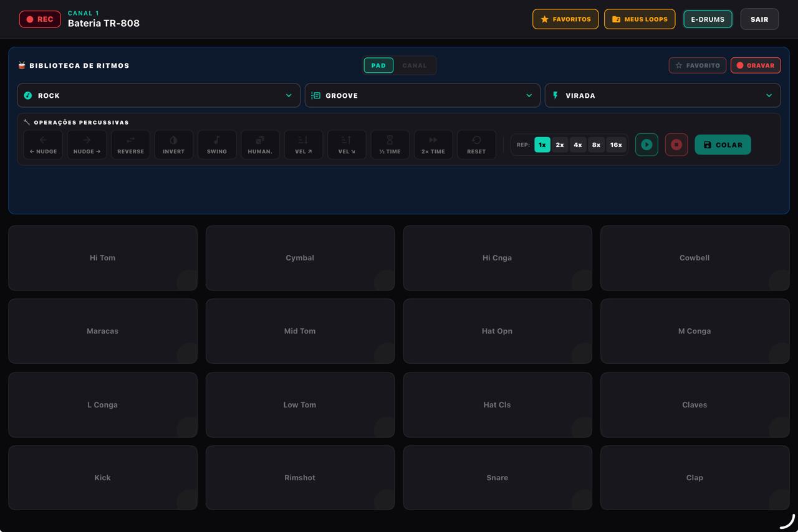Select the CANAL tab
Viewport: 798px width, 532px height.
pyautogui.click(x=415, y=65)
